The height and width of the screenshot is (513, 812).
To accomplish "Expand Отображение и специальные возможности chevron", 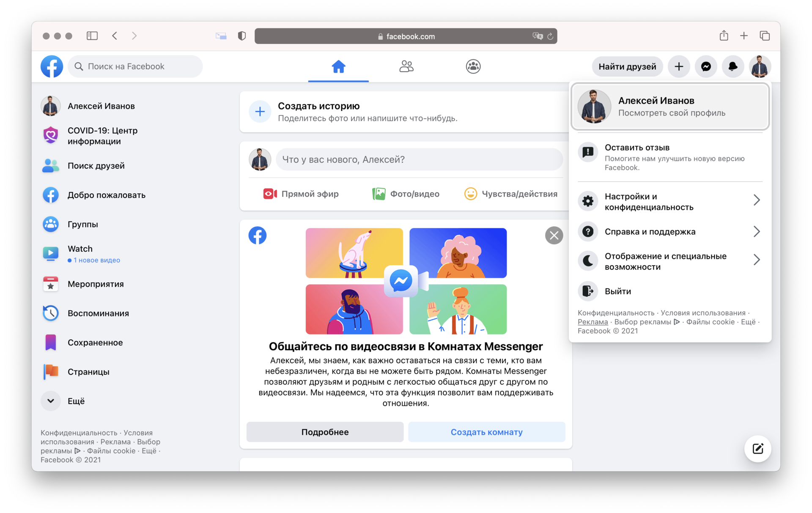I will (757, 259).
